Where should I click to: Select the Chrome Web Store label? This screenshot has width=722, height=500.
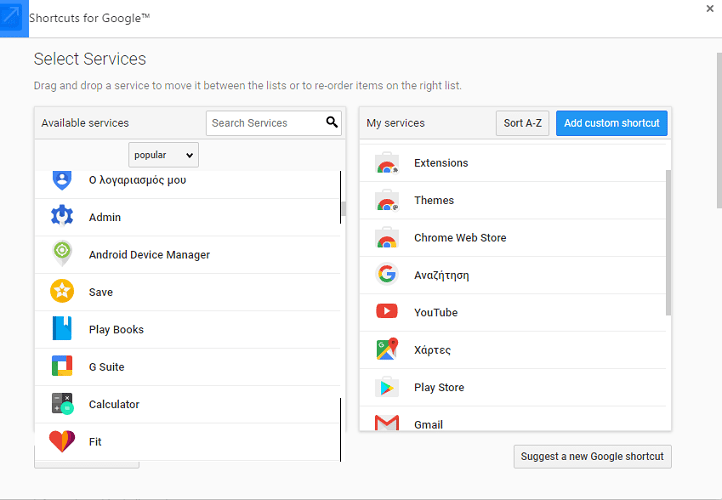coord(460,238)
